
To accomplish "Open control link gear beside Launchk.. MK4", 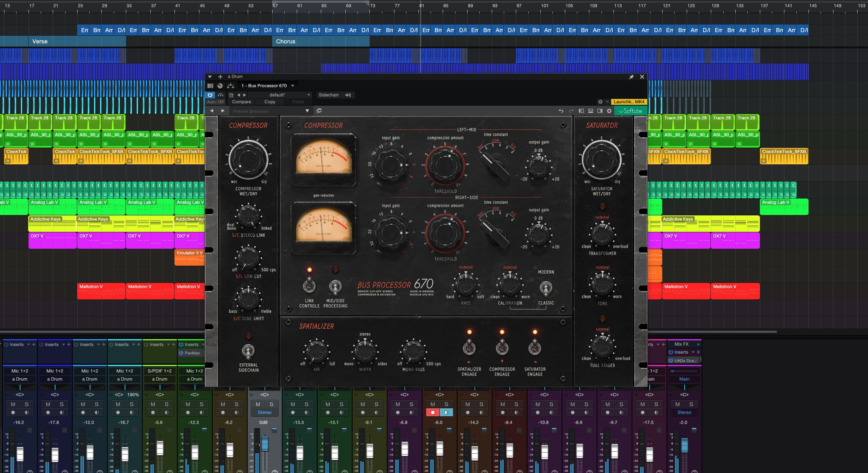I will point(600,102).
